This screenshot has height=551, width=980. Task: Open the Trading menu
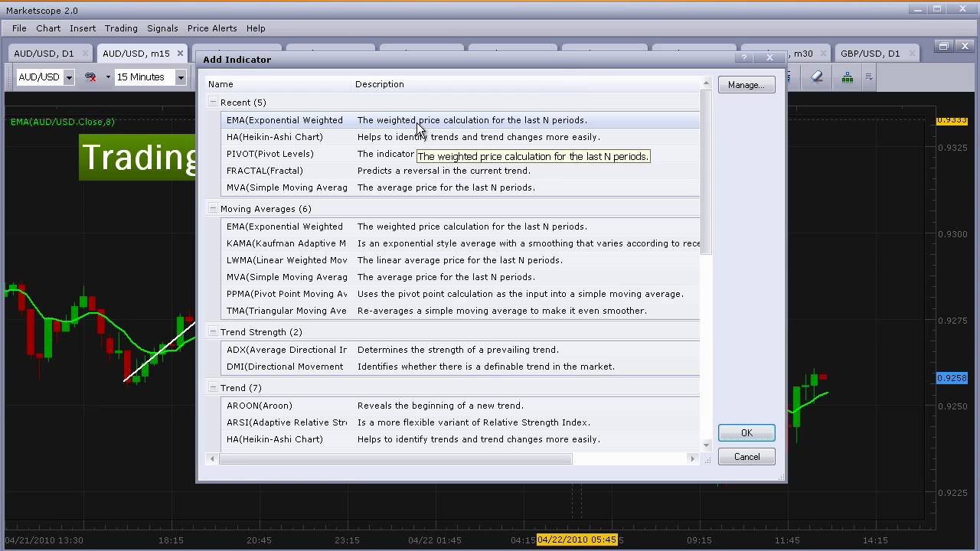click(x=121, y=28)
